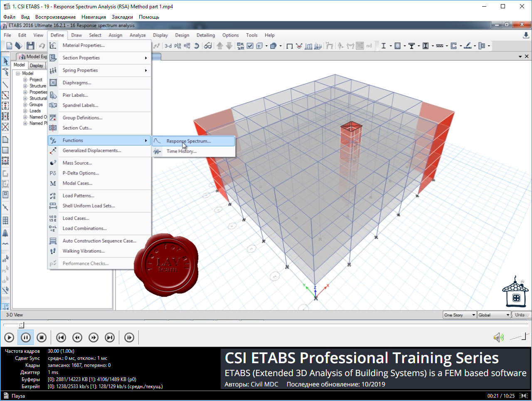Click the media player pause button

click(x=25, y=337)
